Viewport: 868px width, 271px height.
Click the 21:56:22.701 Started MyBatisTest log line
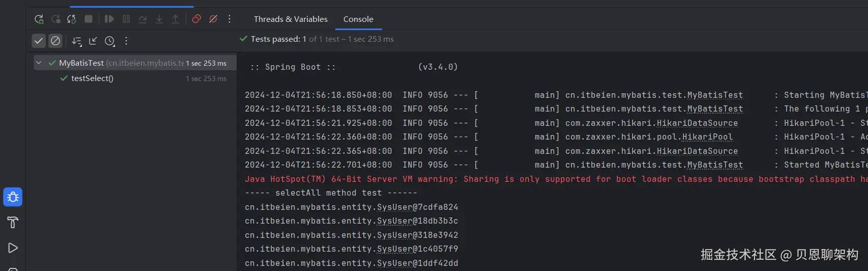(x=556, y=165)
